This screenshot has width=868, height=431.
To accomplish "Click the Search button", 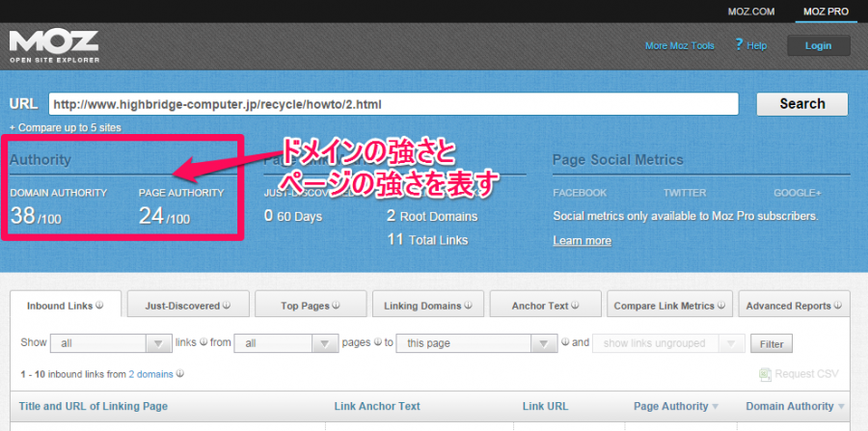I will coord(802,103).
